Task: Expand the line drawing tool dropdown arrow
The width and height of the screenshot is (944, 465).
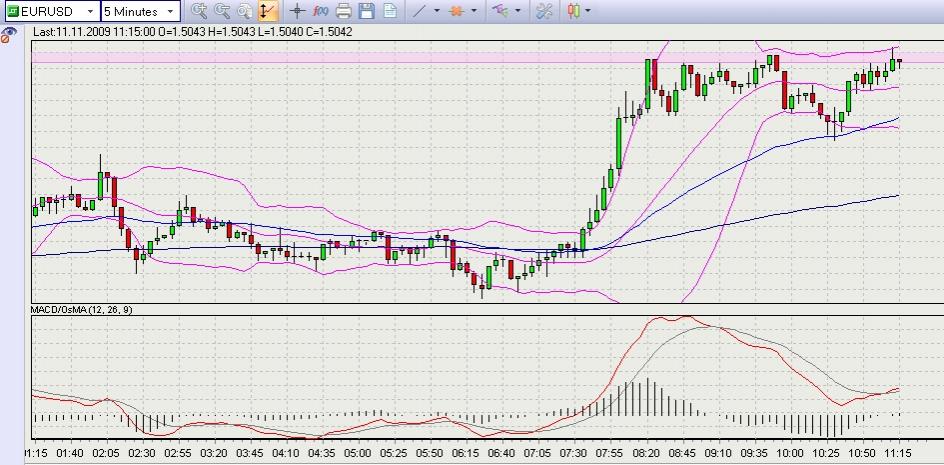Action: [437, 11]
